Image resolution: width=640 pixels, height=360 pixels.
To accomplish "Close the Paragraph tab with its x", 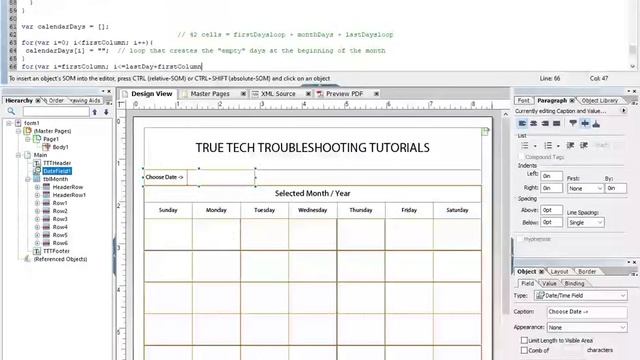I will click(x=572, y=100).
